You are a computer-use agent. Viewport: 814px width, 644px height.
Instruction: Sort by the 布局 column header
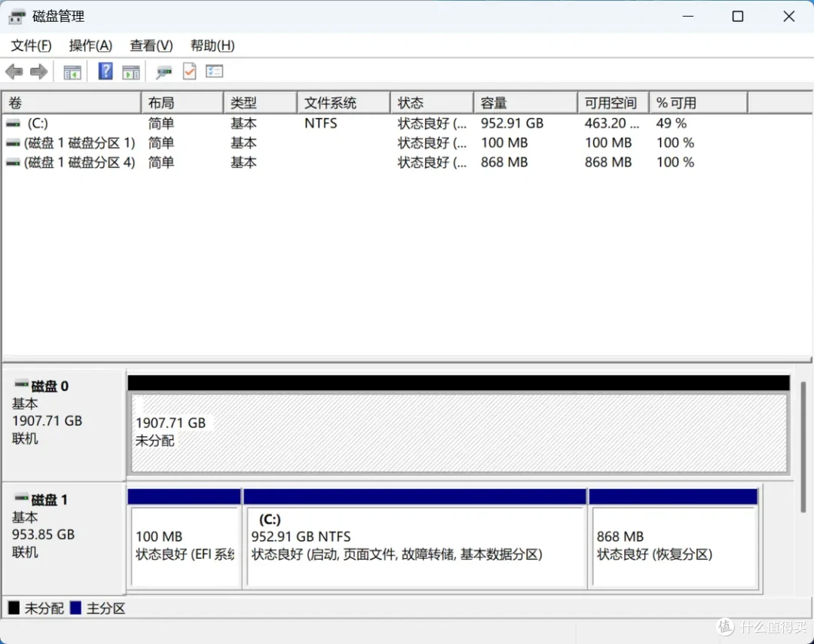point(182,102)
